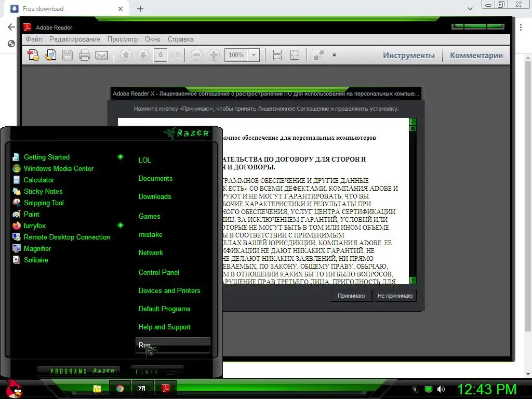Click the zoom in plus icon
Viewport: 532px width, 399px height.
coord(214,55)
